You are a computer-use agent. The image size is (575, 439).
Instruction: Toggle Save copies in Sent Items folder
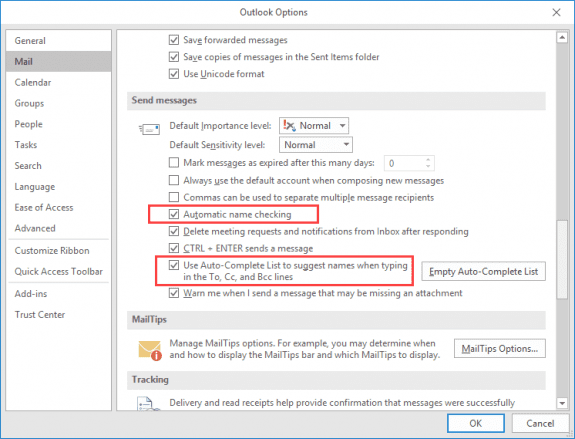(174, 57)
